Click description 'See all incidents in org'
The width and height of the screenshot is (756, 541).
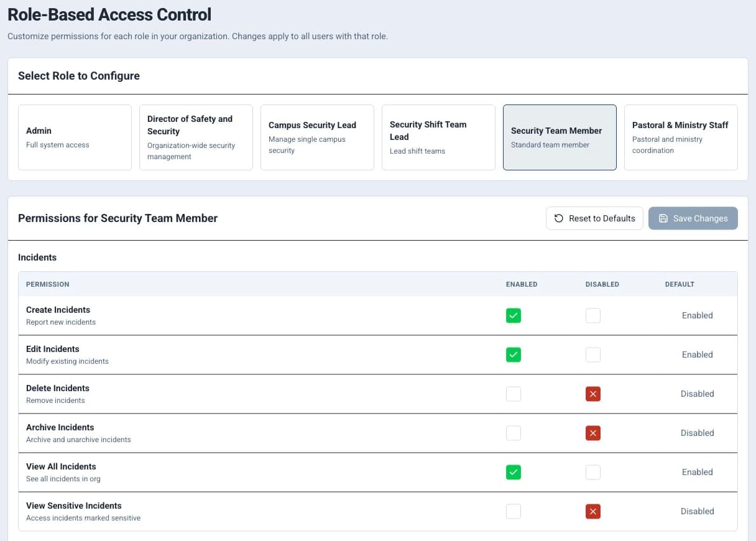click(x=63, y=479)
